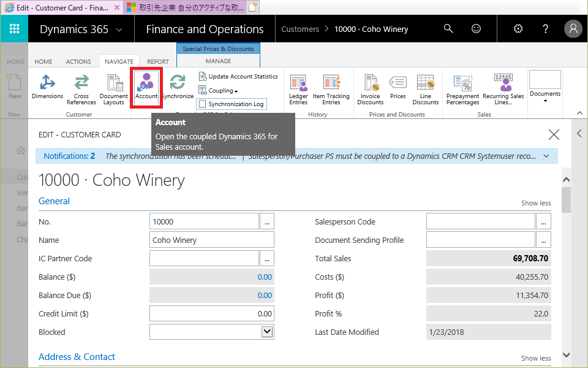Open the Address & Contact section heading
This screenshot has height=368, width=588.
[x=77, y=357]
